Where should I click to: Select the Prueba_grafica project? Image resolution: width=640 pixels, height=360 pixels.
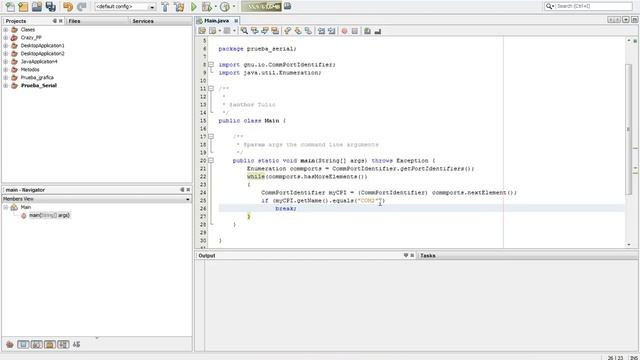click(37, 77)
